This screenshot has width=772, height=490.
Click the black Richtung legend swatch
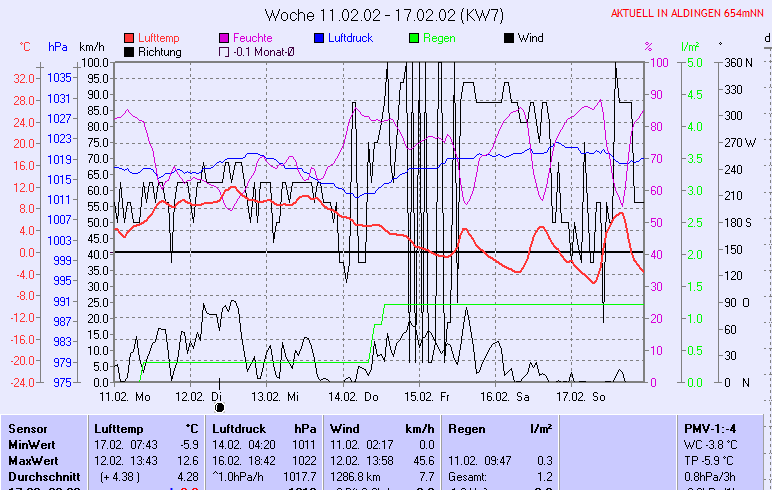(130, 52)
